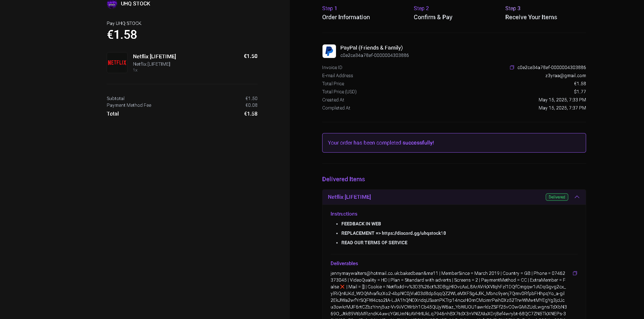Click the PayPal (Friends & Family) payment title
The height and width of the screenshot is (319, 644).
tap(371, 48)
